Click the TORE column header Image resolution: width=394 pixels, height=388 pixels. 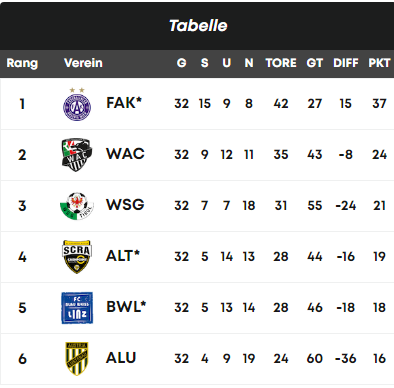[281, 63]
